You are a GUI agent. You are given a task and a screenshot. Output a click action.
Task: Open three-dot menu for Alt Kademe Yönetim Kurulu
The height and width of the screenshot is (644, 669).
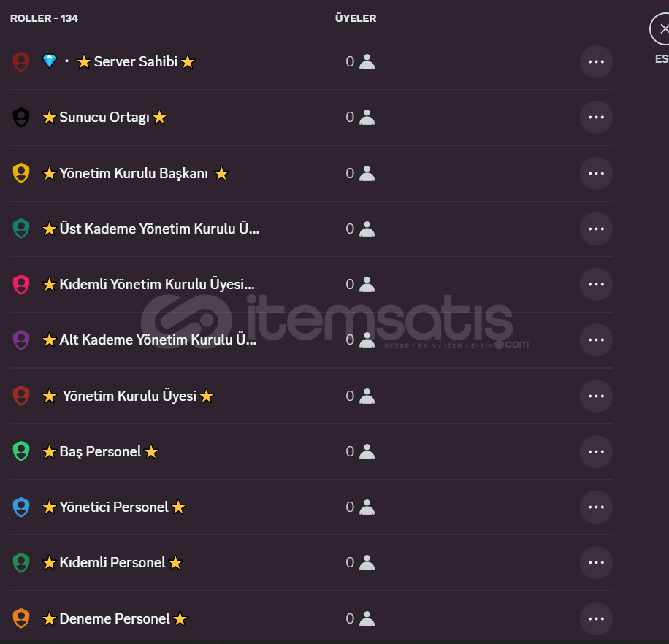[596, 340]
